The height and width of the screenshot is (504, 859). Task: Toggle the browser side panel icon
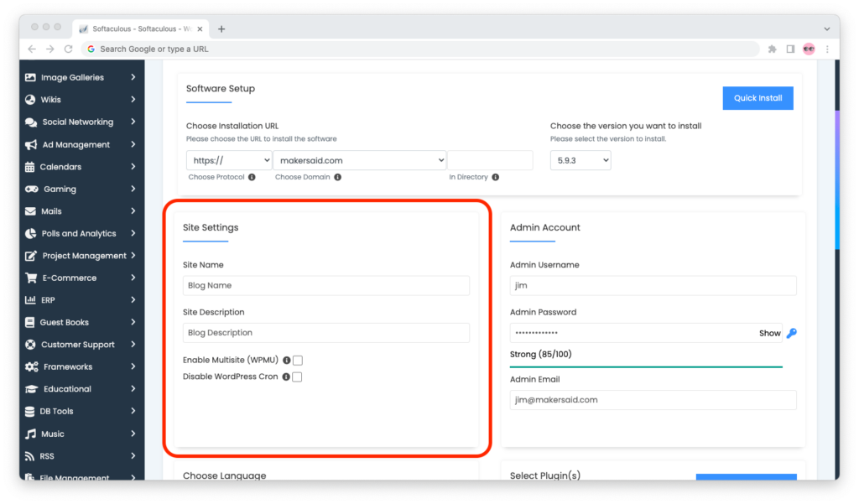click(x=790, y=49)
